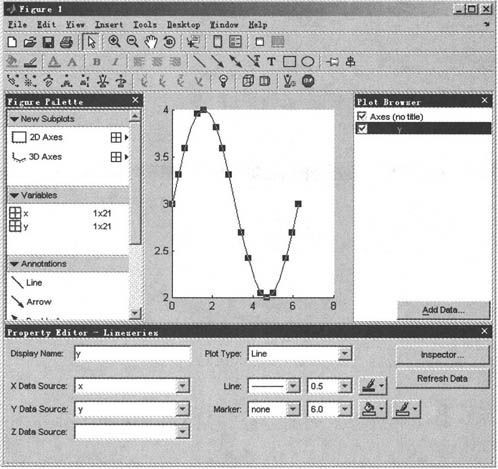Click the Zoom In magnifier icon

coord(114,42)
